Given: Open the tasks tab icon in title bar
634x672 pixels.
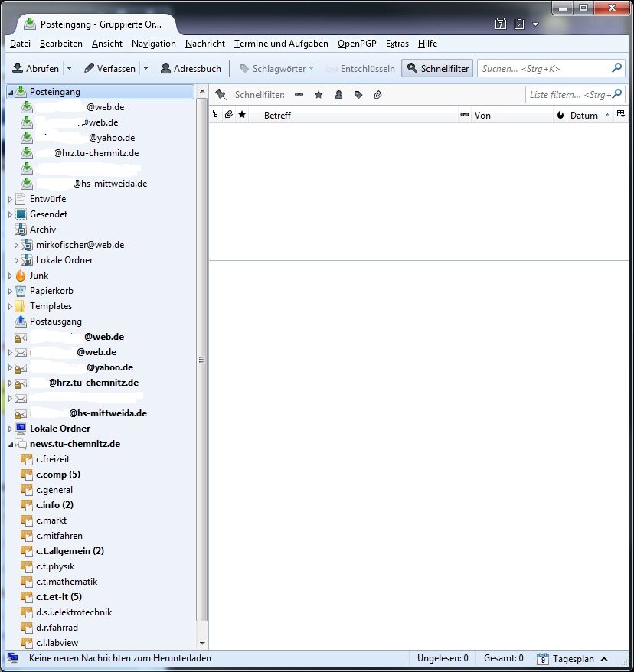Looking at the screenshot, I should (x=519, y=24).
